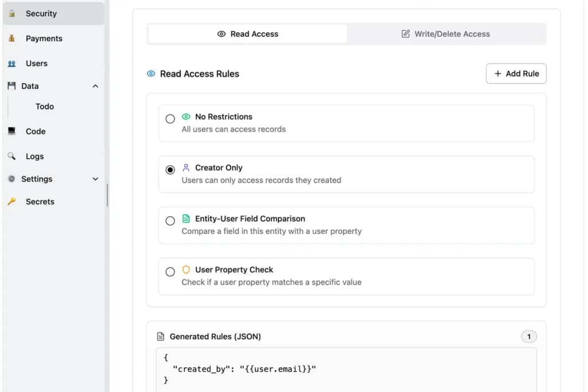Click the Users people icon
The height and width of the screenshot is (392, 588).
11,63
